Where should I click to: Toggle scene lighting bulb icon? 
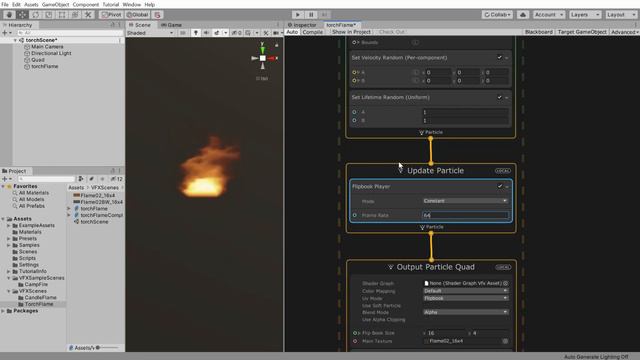[x=196, y=33]
